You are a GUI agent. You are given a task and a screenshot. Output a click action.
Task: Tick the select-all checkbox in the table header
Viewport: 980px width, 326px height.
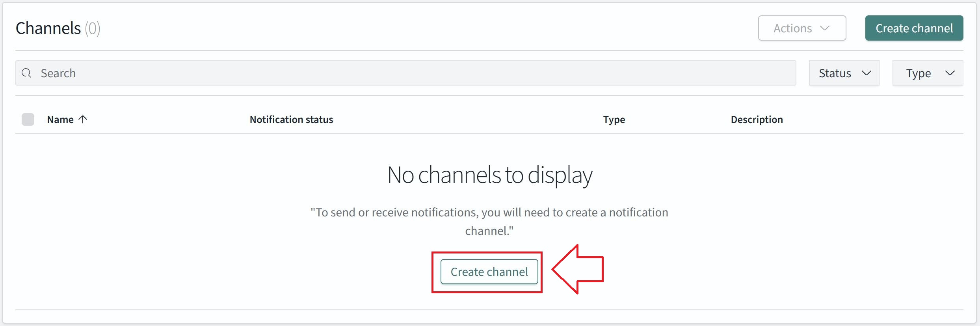[x=28, y=119]
